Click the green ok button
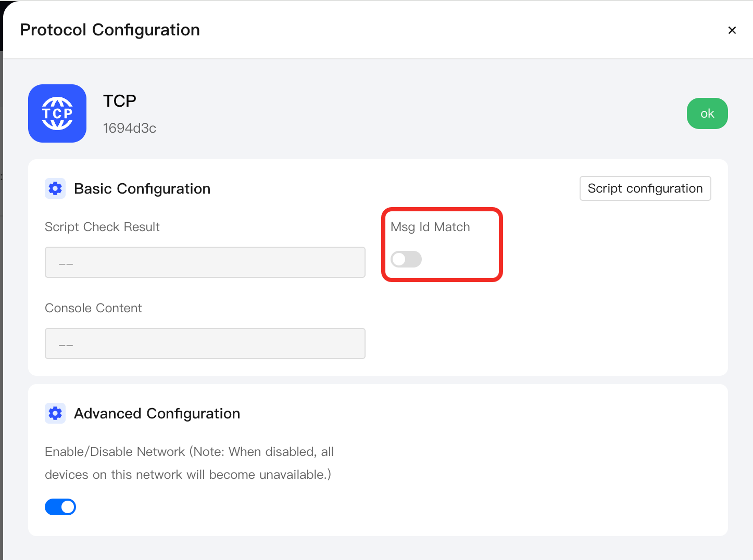Image resolution: width=753 pixels, height=560 pixels. pyautogui.click(x=707, y=113)
